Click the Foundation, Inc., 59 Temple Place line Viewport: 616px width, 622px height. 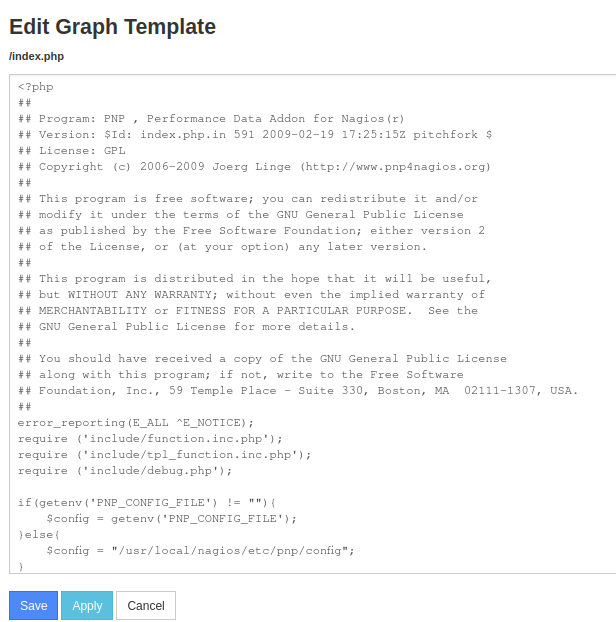point(297,390)
